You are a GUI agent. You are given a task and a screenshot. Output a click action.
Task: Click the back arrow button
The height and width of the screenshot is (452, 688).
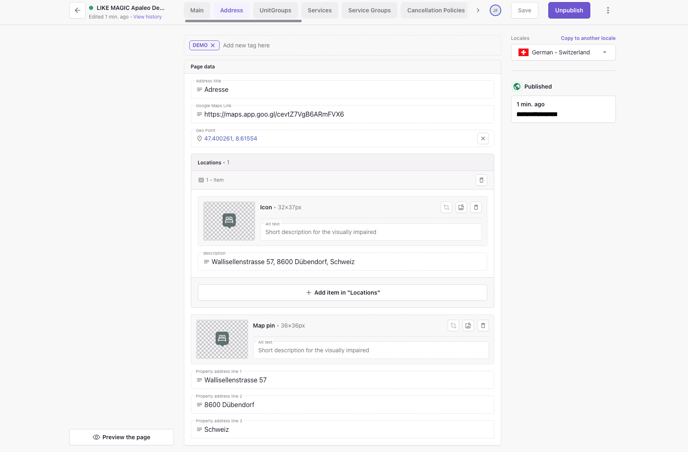(x=77, y=10)
